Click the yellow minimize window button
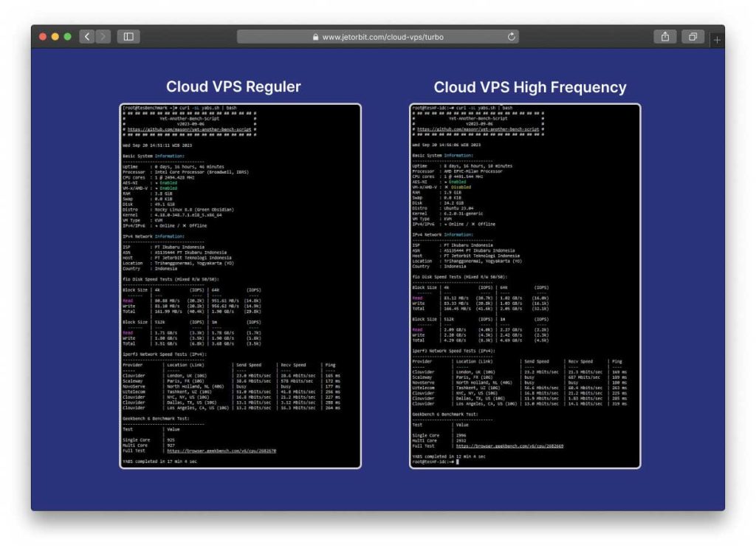This screenshot has width=756, height=548. (x=55, y=35)
